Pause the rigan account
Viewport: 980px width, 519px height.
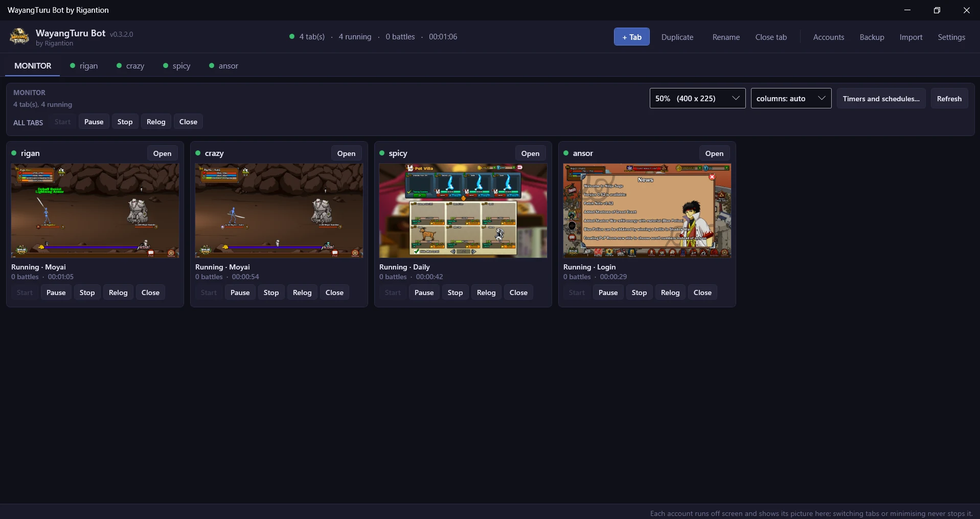pyautogui.click(x=56, y=292)
